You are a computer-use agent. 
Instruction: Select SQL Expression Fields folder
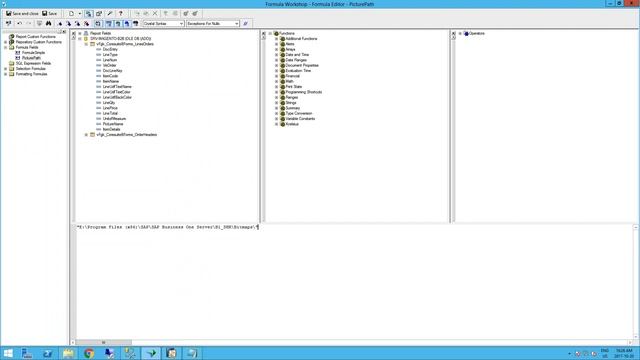tap(33, 63)
